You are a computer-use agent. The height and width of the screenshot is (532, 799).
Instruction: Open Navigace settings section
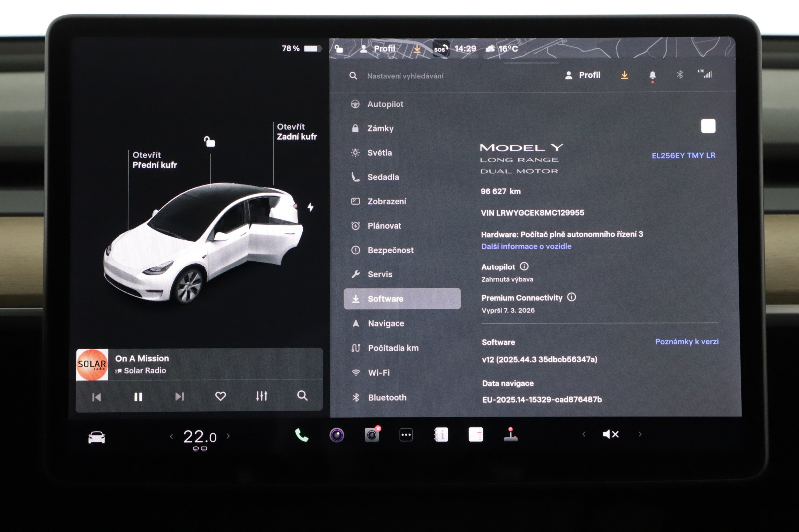tap(386, 324)
